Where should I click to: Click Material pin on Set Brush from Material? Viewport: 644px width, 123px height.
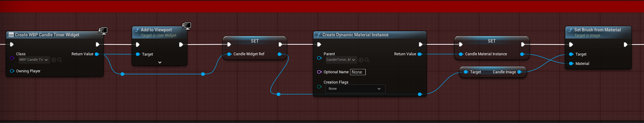tap(572, 64)
